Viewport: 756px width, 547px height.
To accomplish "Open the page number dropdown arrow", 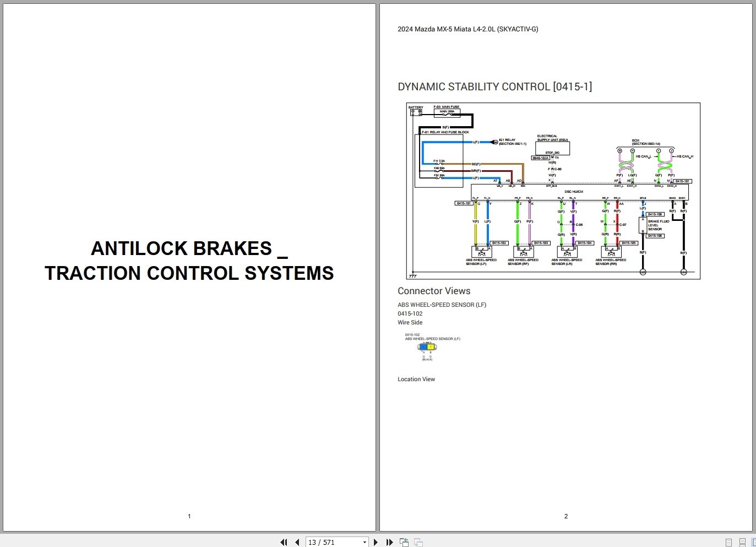I will [x=365, y=543].
